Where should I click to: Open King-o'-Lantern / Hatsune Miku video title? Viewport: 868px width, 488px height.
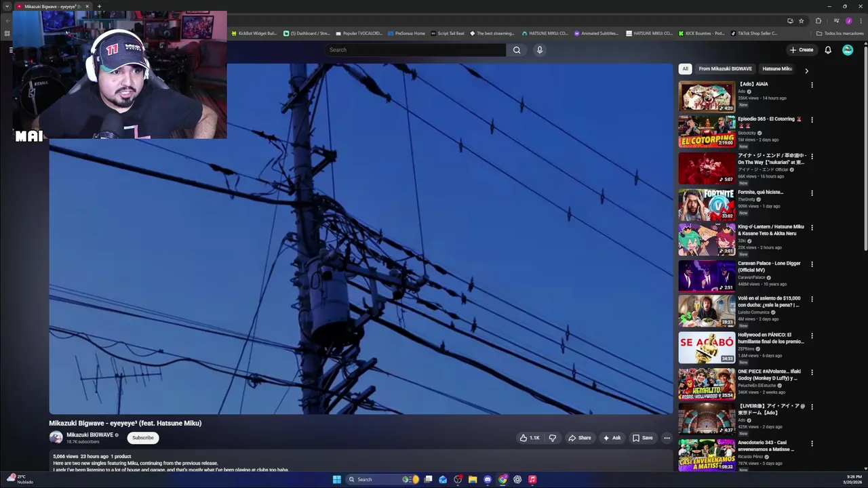[x=771, y=230]
